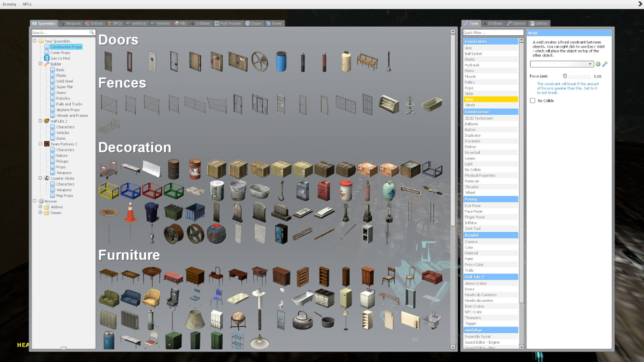Image resolution: width=644 pixels, height=362 pixels.
Task: Select the Remover tool
Action: pos(491,181)
